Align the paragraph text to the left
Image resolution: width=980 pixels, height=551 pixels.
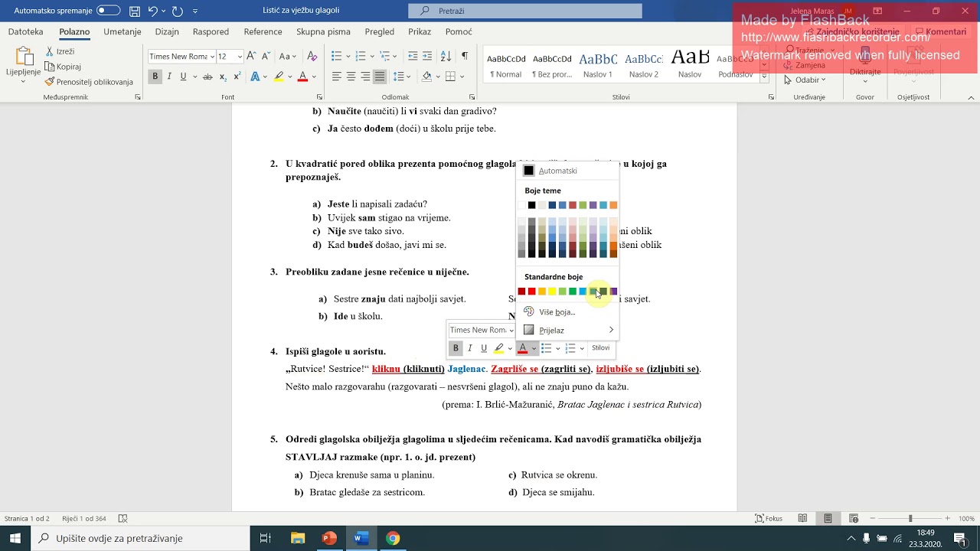(336, 77)
